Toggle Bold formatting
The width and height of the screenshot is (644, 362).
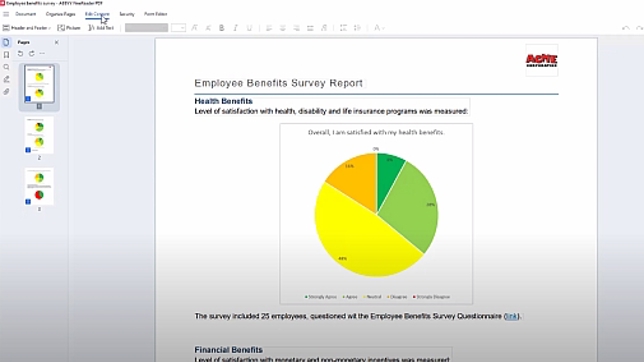[x=222, y=28]
